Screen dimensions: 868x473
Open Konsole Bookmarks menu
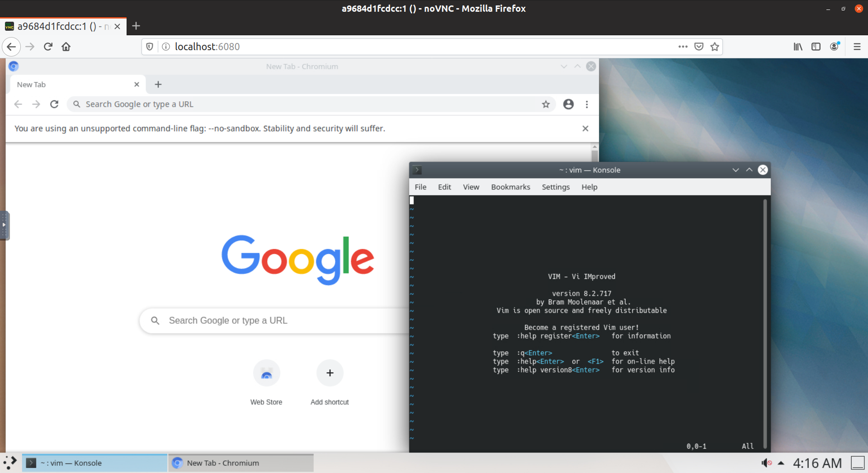(x=510, y=187)
